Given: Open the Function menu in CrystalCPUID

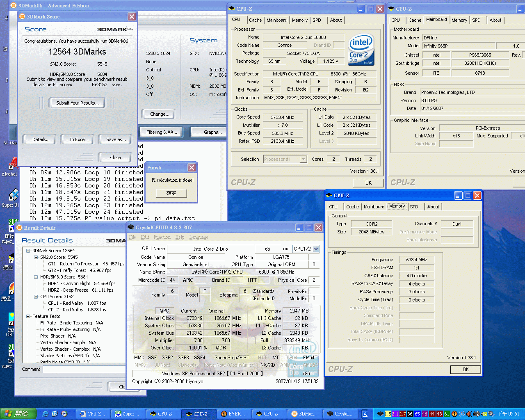Looking at the screenshot, I should (x=162, y=237).
